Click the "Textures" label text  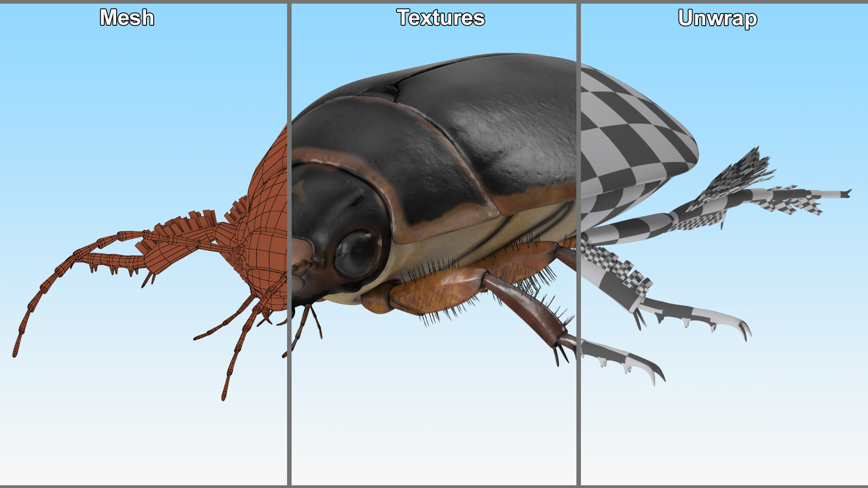[x=441, y=18]
